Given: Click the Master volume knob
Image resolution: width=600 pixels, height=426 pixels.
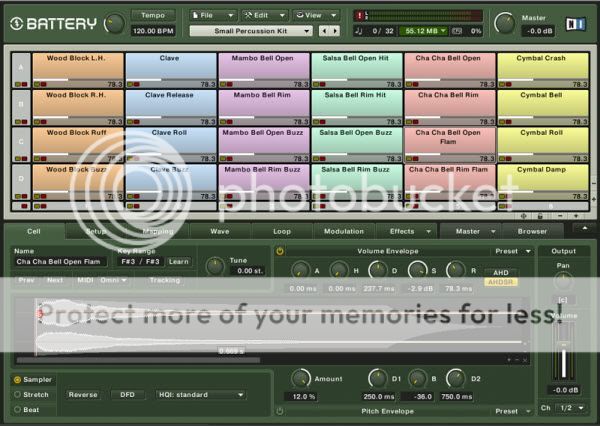Looking at the screenshot, I should pos(505,23).
